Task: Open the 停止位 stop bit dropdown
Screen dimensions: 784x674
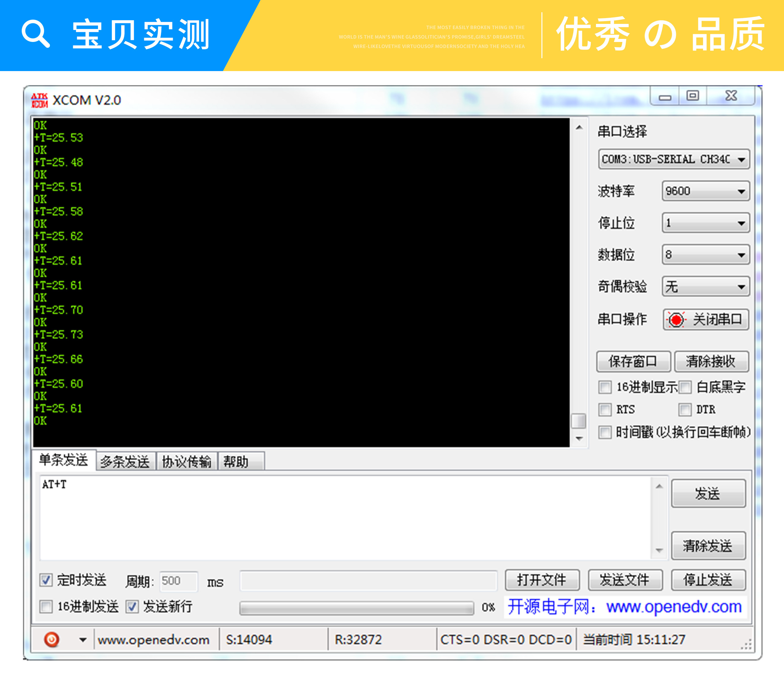Action: point(706,223)
